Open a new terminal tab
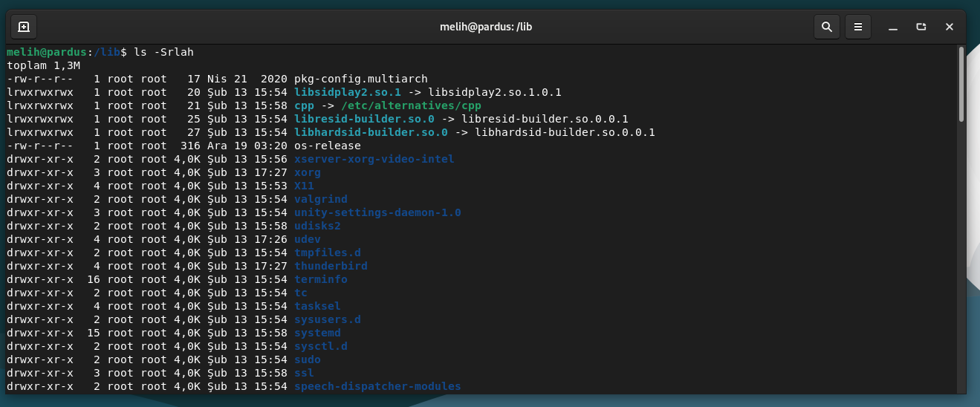980x407 pixels. [x=23, y=27]
